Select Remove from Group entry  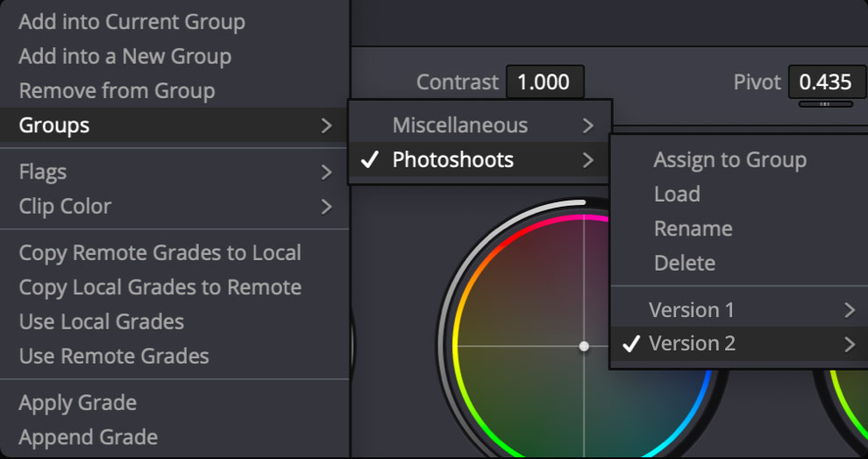coord(174,91)
